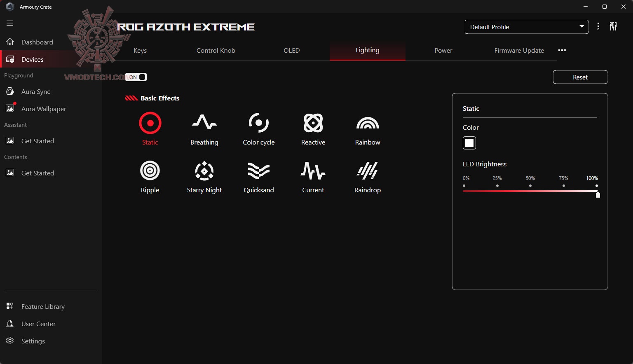Screen dimensions: 633x364
Task: Open the hamburger navigation menu
Action: pyautogui.click(x=10, y=23)
